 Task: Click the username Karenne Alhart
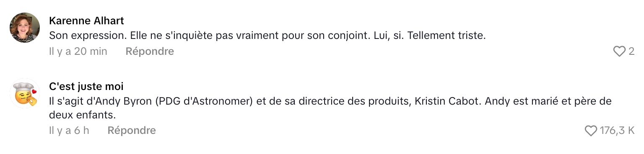pos(86,21)
